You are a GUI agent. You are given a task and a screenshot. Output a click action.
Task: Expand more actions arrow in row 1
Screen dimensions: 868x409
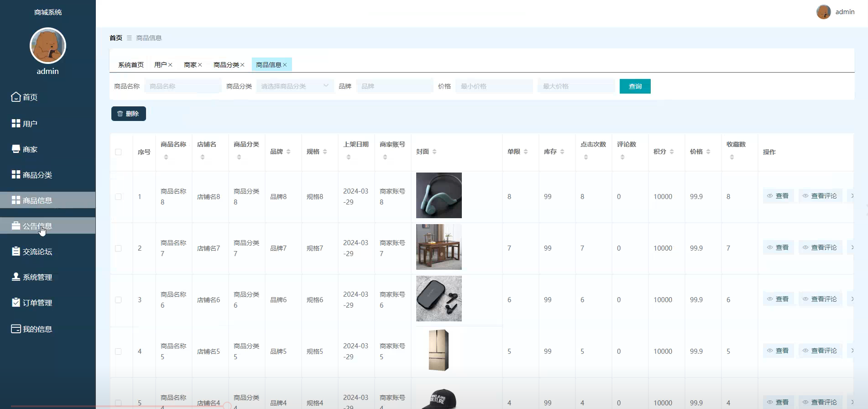pyautogui.click(x=851, y=196)
